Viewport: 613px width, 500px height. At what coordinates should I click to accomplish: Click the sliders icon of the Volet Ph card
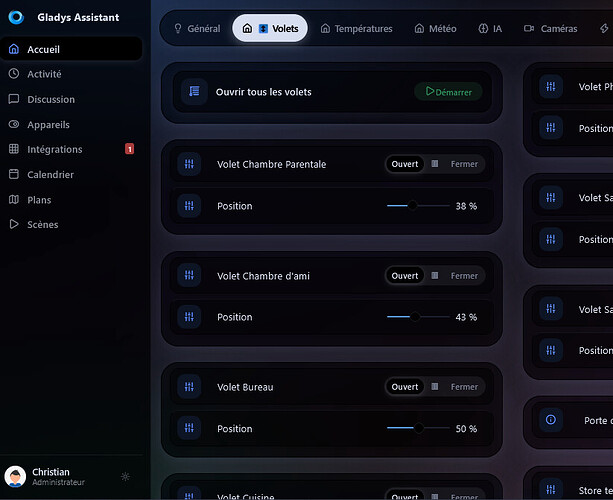551,86
